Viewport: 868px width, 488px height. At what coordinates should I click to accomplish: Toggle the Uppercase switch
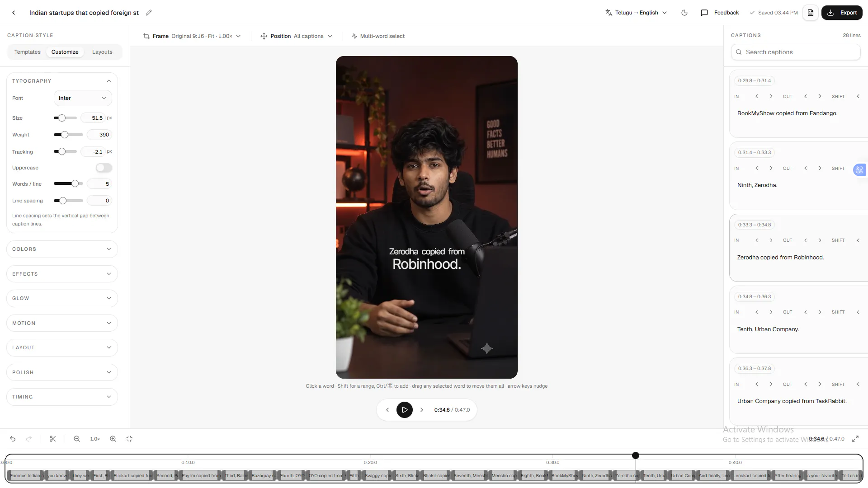coord(104,168)
